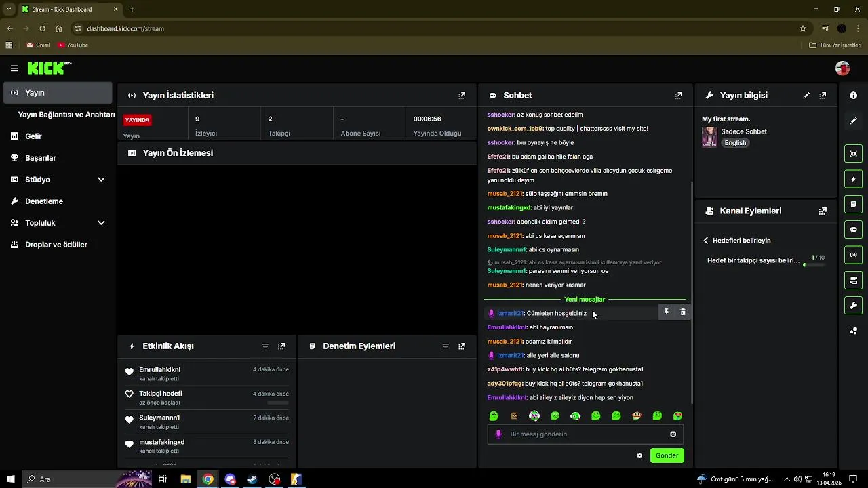The width and height of the screenshot is (868, 488).
Task: Open the user profile avatar menu
Action: (842, 68)
